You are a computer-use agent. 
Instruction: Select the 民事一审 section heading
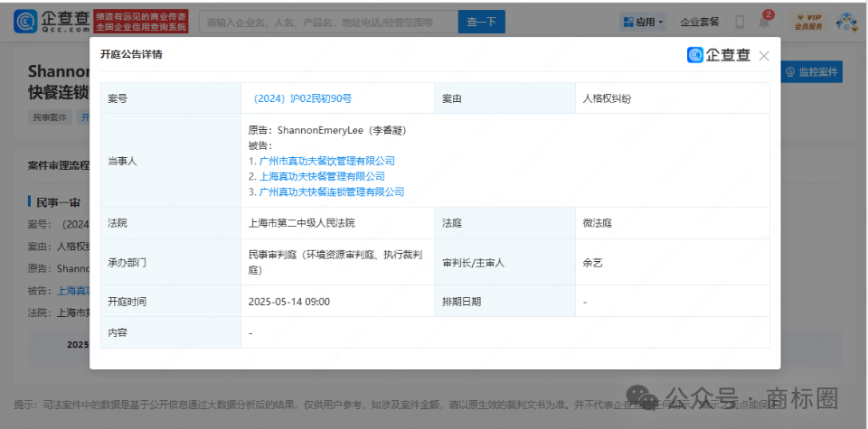coord(56,201)
